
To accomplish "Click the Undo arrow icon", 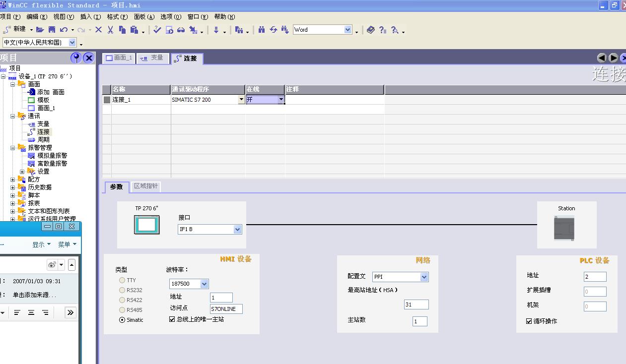I will coord(64,30).
